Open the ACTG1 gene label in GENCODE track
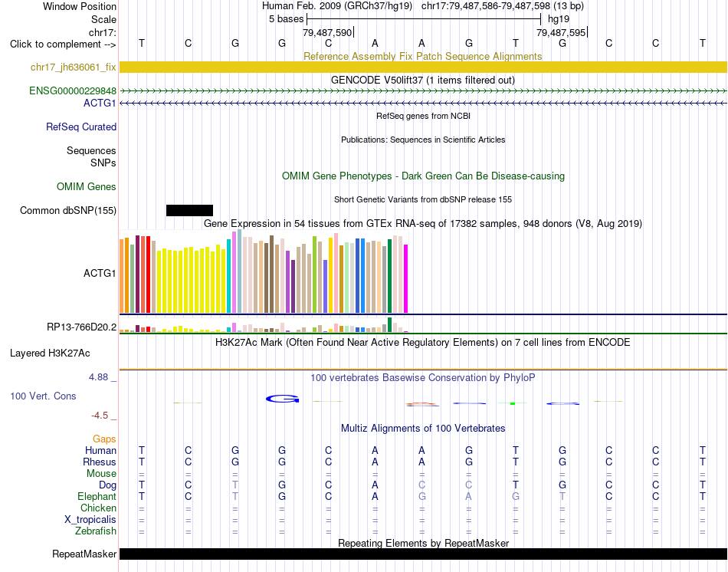Image resolution: width=728 pixels, height=572 pixels. [x=100, y=104]
